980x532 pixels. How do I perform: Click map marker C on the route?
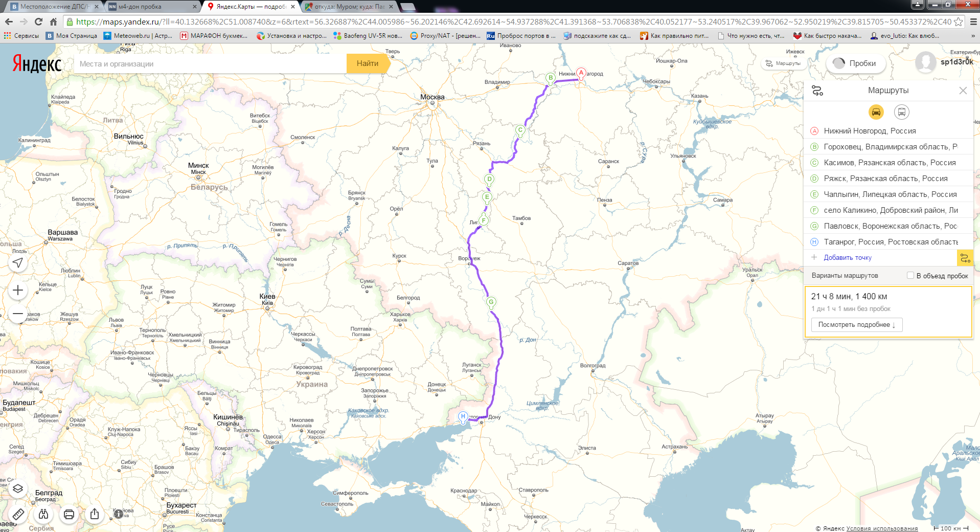(520, 130)
